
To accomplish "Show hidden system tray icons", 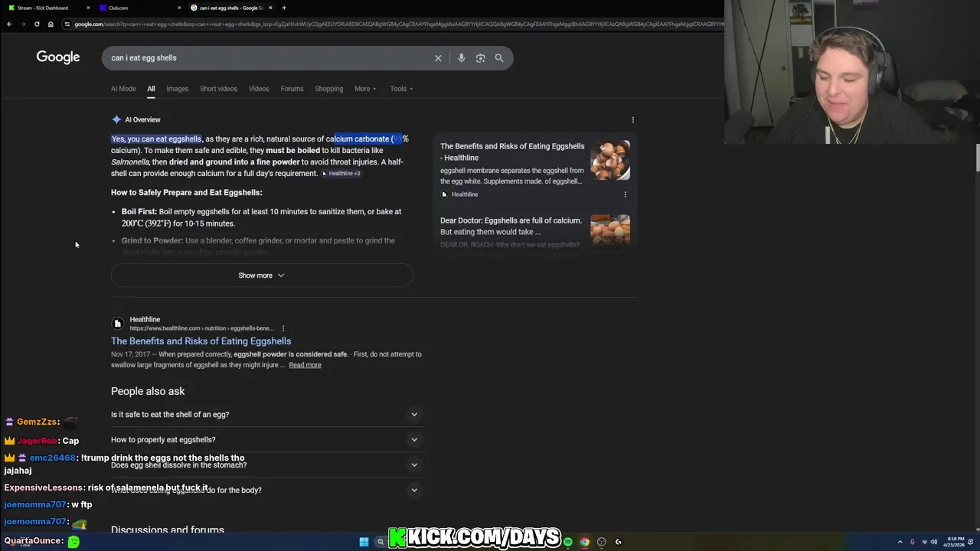I will click(900, 542).
